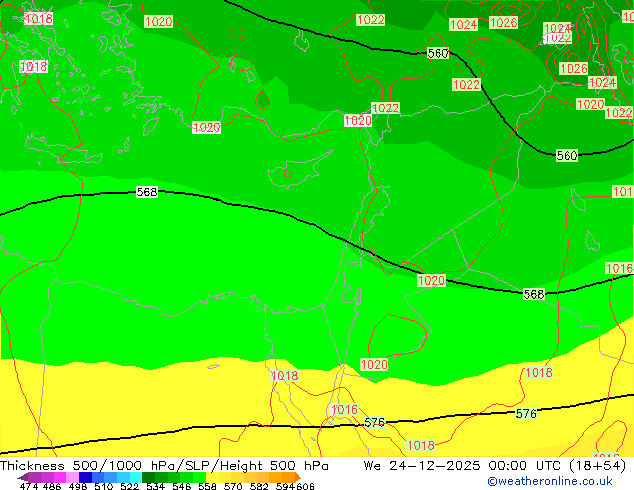Click the 568 contour label west of Cyprus
Image resolution: width=634 pixels, height=490 pixels.
tap(147, 192)
